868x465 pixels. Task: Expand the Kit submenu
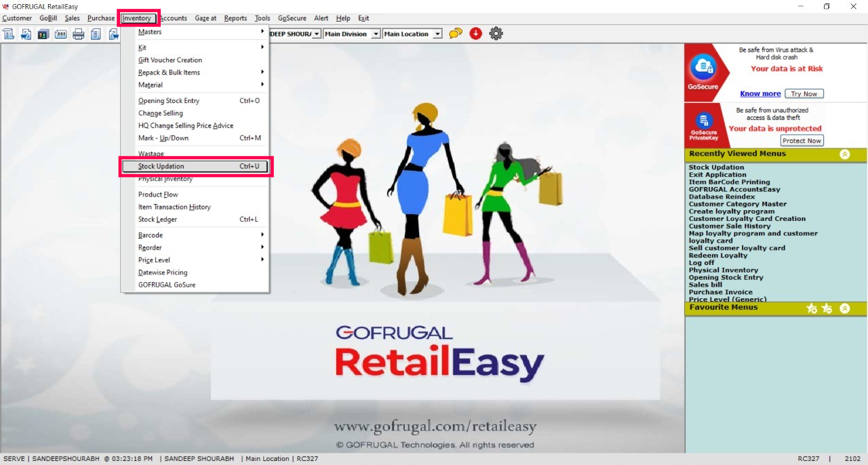(x=195, y=47)
